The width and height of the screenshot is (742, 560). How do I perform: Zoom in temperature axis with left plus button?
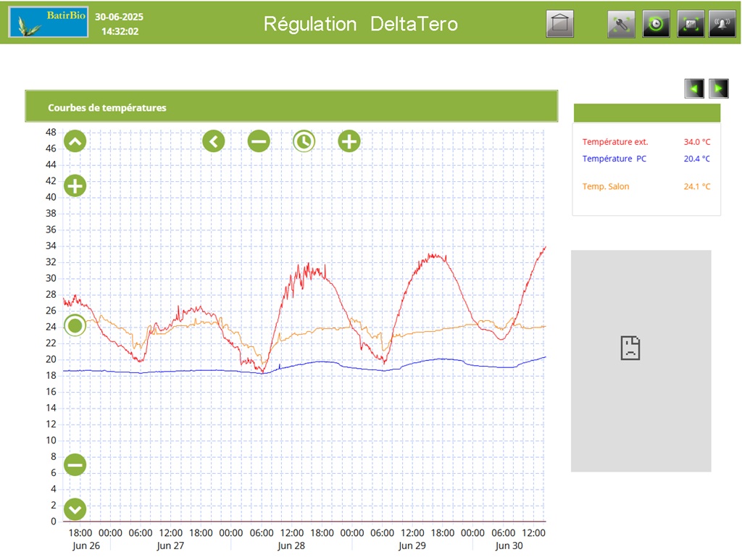(75, 186)
